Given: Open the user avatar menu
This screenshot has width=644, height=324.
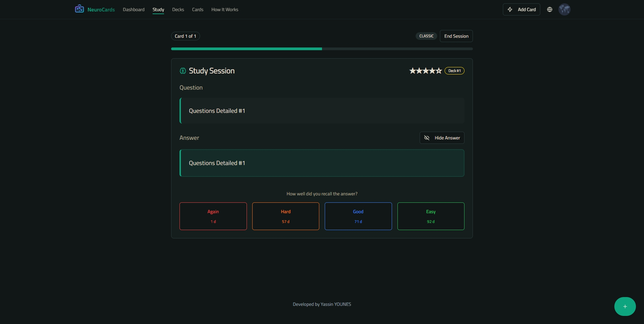Looking at the screenshot, I should (565, 9).
